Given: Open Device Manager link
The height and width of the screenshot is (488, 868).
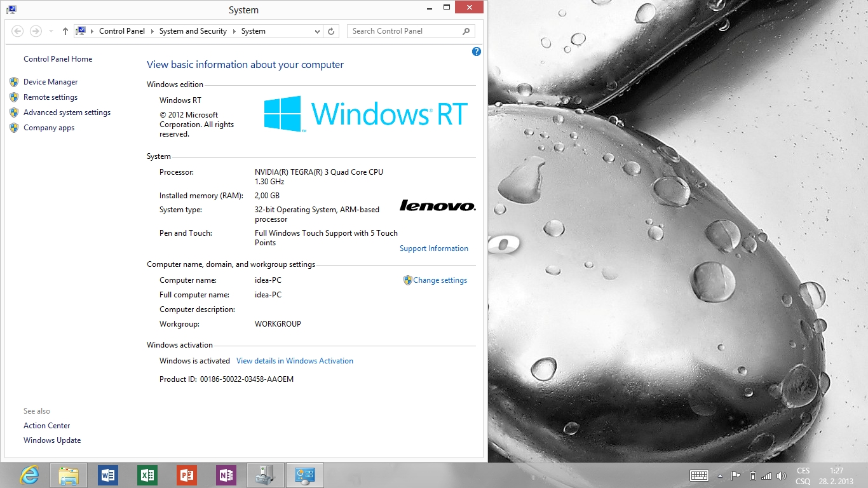Looking at the screenshot, I should pyautogui.click(x=51, y=82).
